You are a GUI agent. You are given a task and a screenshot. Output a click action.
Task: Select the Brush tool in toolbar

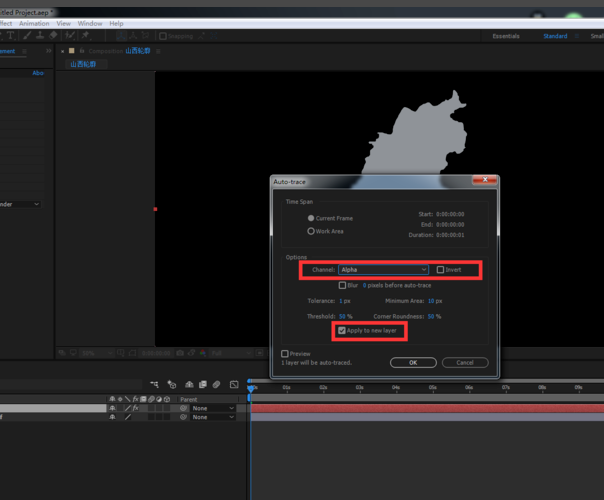click(27, 36)
